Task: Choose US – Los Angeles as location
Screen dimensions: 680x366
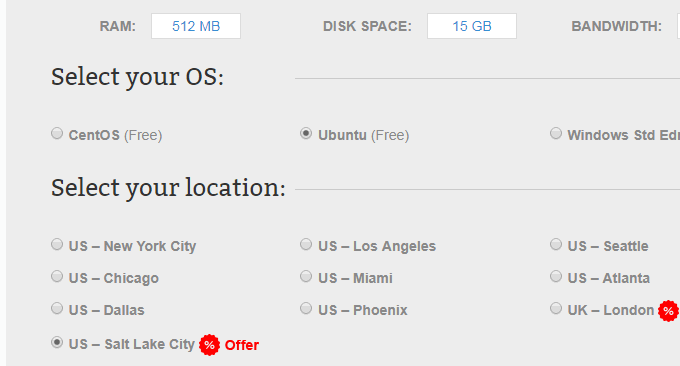Action: pos(306,244)
